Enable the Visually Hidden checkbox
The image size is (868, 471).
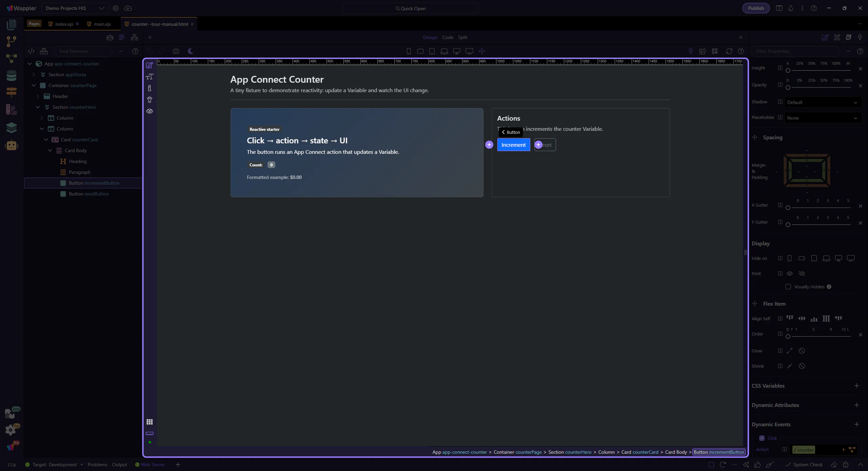click(788, 287)
